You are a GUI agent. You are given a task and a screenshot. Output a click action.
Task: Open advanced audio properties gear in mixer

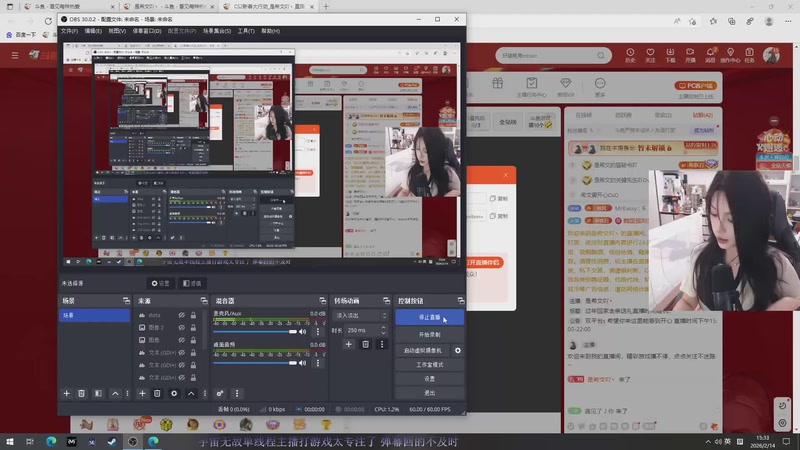[x=220, y=393]
